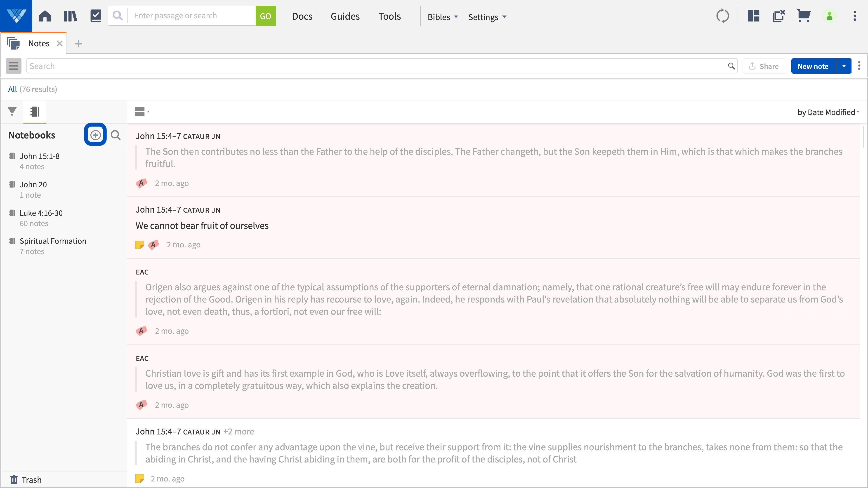
Task: Open the Tools menu
Action: click(389, 16)
